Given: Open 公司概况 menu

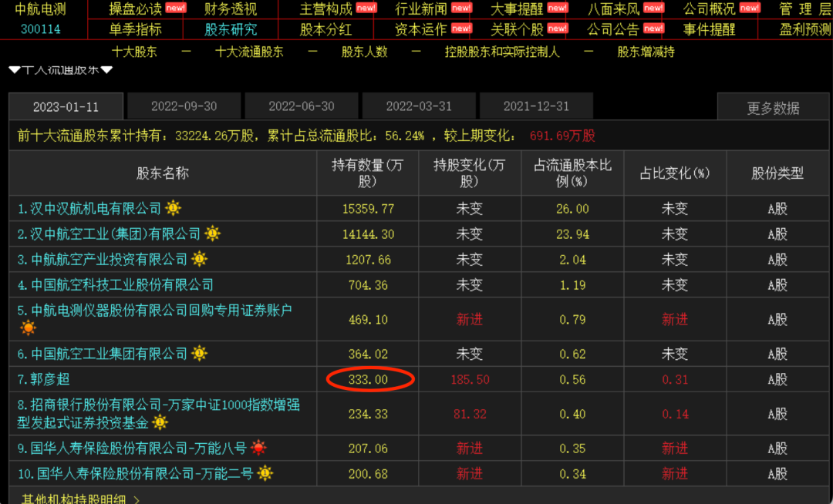Looking at the screenshot, I should pyautogui.click(x=710, y=9).
